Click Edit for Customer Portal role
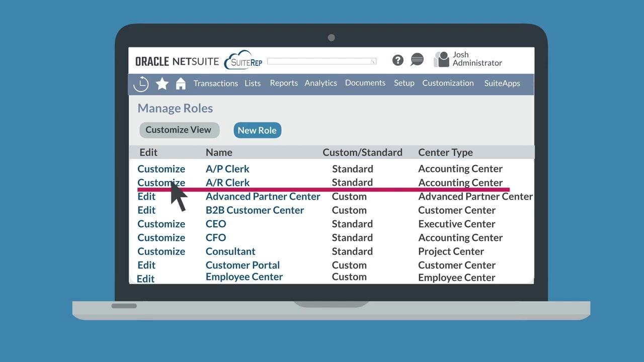The height and width of the screenshot is (362, 644). pyautogui.click(x=146, y=265)
